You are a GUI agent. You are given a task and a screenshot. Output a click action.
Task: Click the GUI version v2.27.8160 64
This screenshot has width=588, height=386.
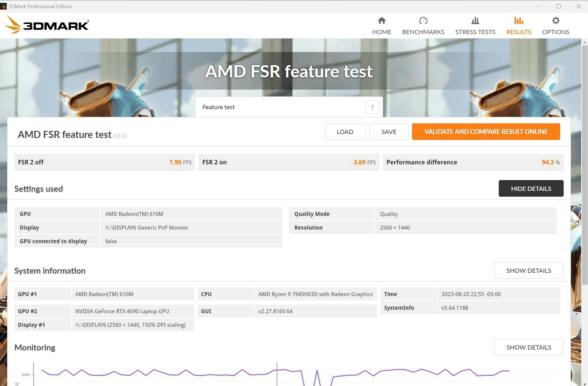(275, 311)
